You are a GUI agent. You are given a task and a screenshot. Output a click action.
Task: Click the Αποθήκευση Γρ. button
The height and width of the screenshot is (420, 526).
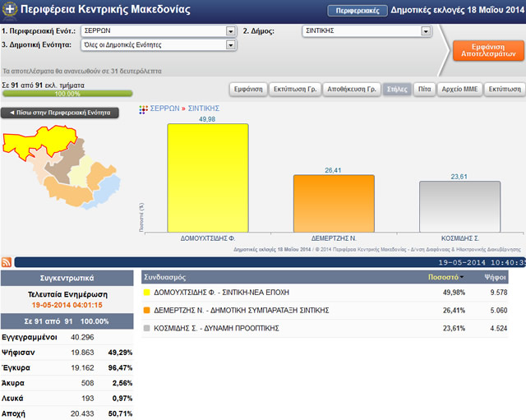pyautogui.click(x=352, y=88)
